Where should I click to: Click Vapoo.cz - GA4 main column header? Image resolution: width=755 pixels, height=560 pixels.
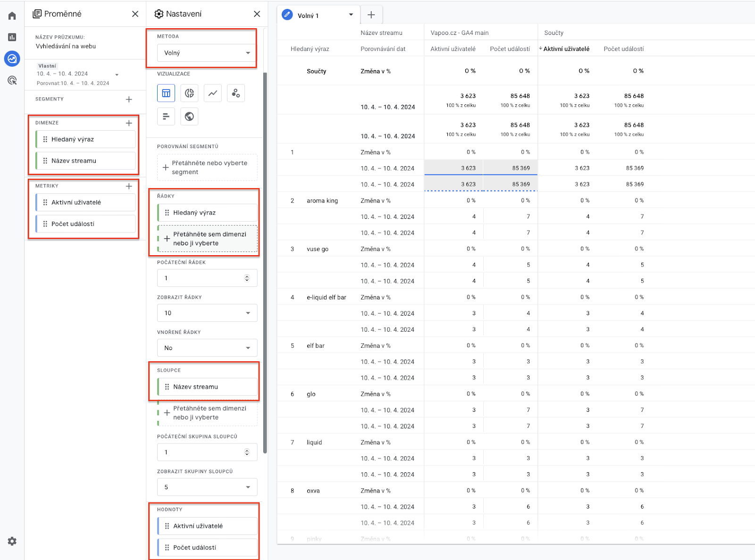coord(460,33)
